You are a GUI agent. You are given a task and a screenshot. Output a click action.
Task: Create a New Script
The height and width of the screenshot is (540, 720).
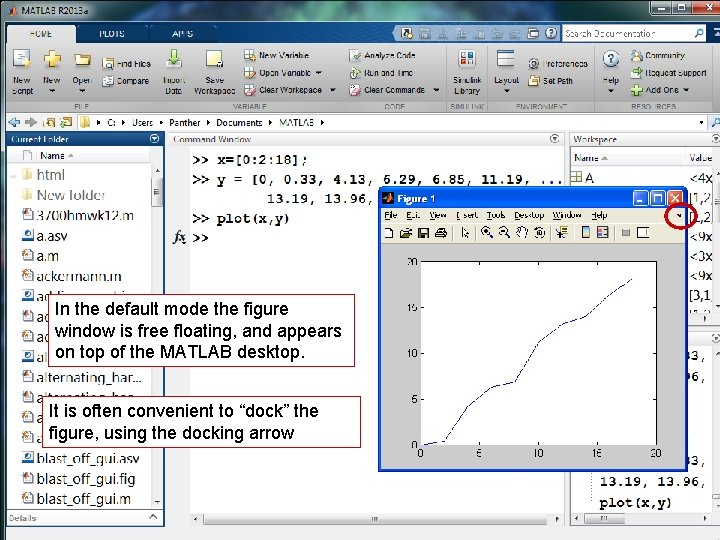[x=22, y=72]
